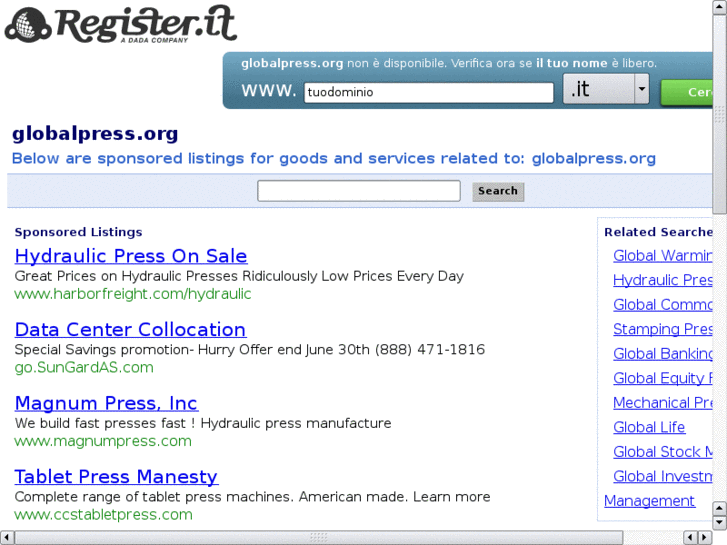Viewport: 727px width, 545px height.
Task: Click the vertical scrollbar thumb
Action: tap(720, 114)
